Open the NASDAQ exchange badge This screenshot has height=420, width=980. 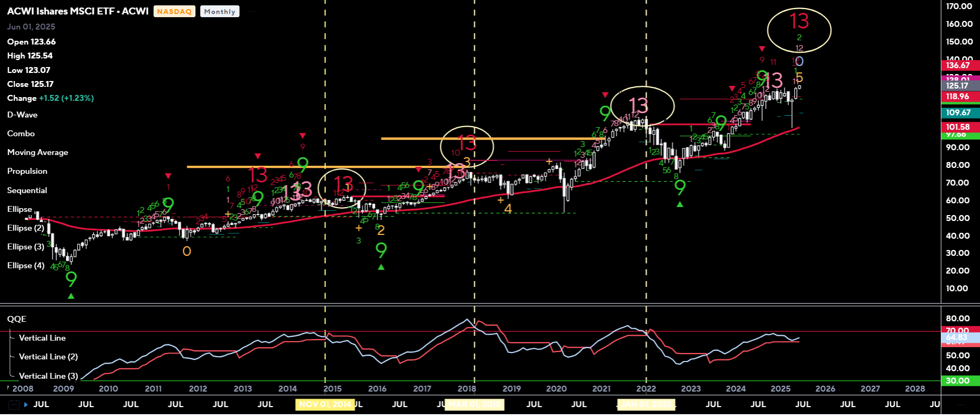point(175,11)
